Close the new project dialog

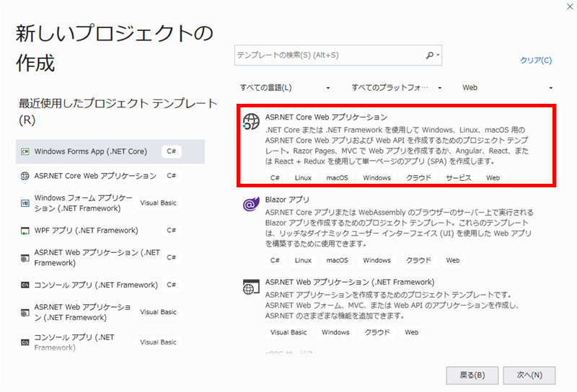[x=570, y=6]
